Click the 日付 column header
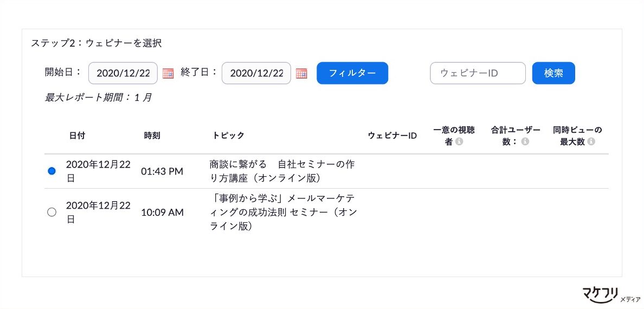 pyautogui.click(x=77, y=136)
